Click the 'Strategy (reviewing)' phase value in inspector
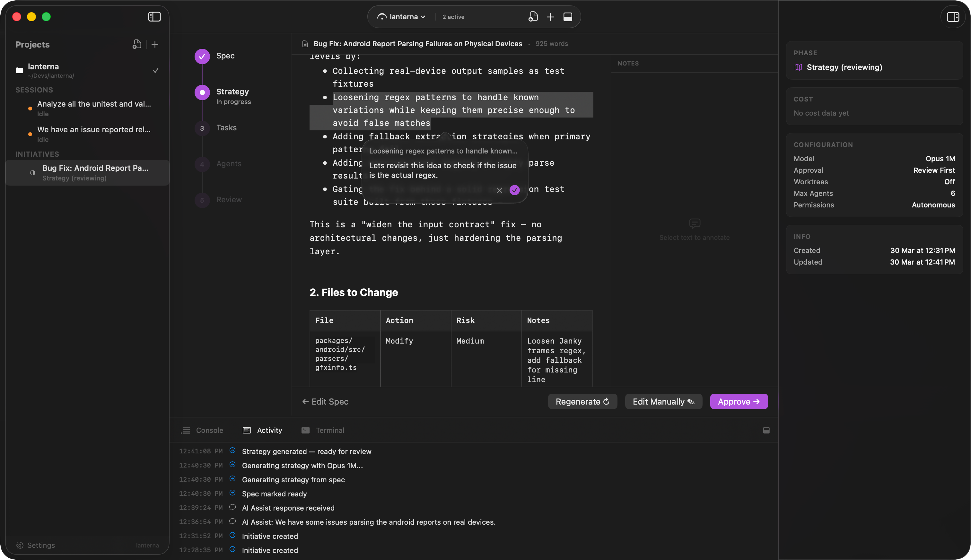The height and width of the screenshot is (560, 971). point(844,67)
